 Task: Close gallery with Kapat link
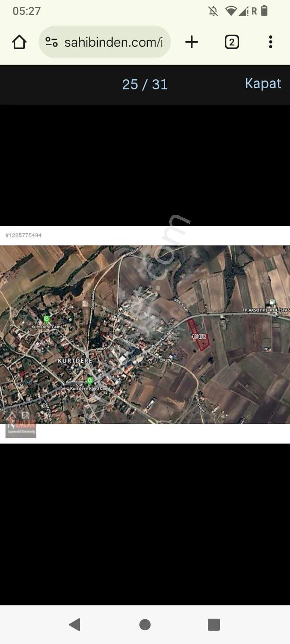coord(263,83)
